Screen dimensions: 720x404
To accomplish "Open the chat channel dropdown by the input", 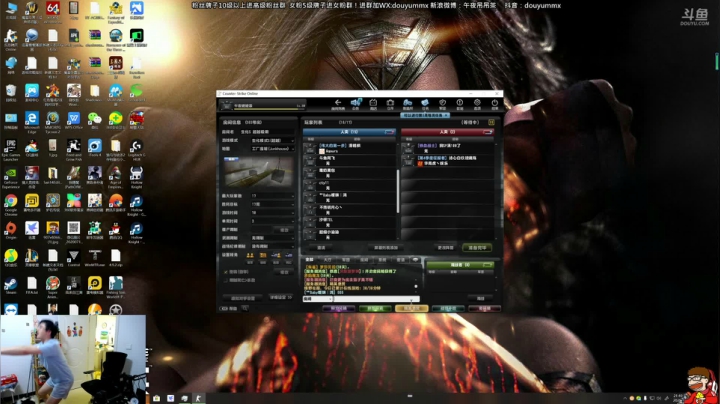I will (x=317, y=299).
